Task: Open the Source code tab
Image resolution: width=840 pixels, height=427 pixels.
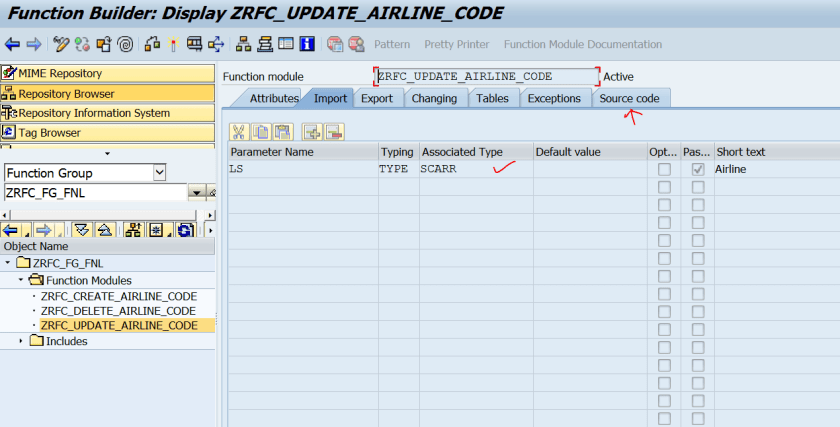Action: 629,99
